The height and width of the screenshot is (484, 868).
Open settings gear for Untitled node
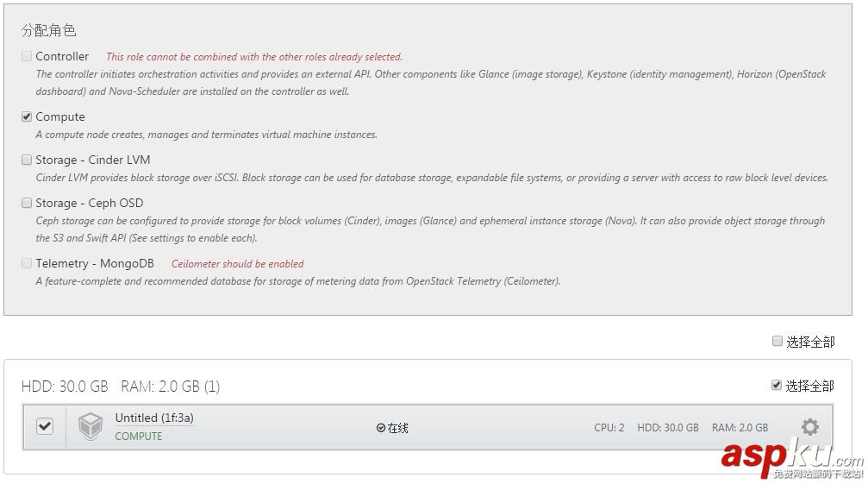point(809,427)
